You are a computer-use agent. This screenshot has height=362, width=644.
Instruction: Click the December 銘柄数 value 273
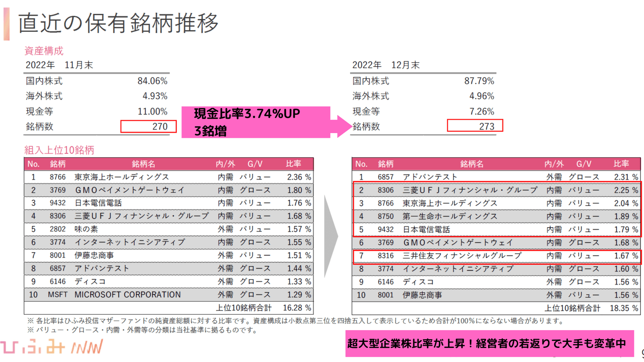pos(487,127)
